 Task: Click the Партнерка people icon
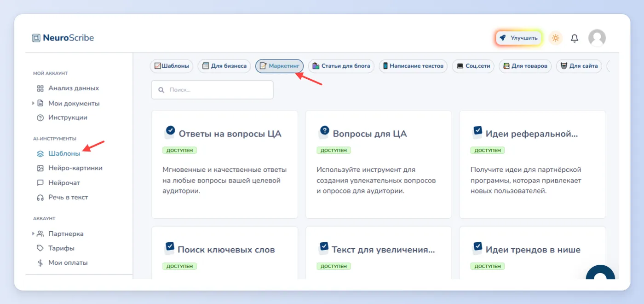coord(40,234)
